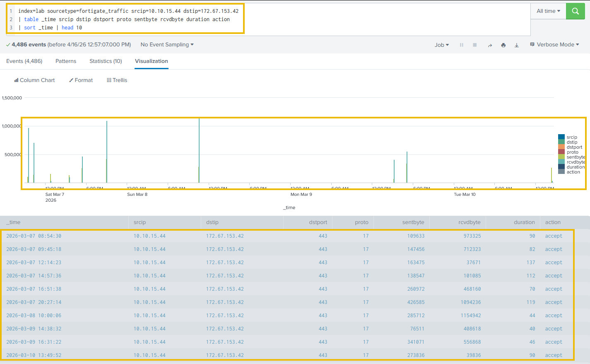
Task: Click timestamp 2026-03-08 10:00:06
Action: click(x=34, y=316)
